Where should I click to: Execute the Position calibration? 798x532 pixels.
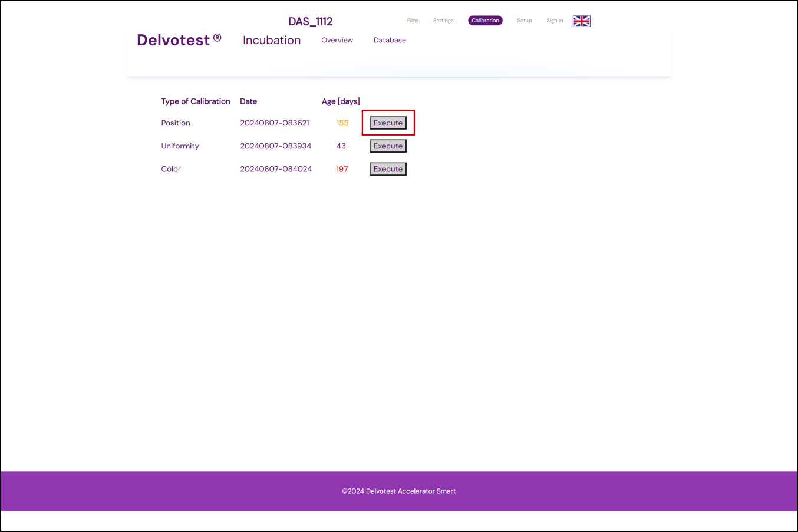388,123
